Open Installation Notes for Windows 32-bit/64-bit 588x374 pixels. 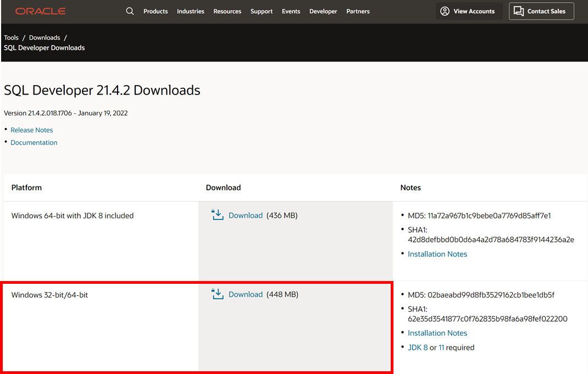coord(437,333)
